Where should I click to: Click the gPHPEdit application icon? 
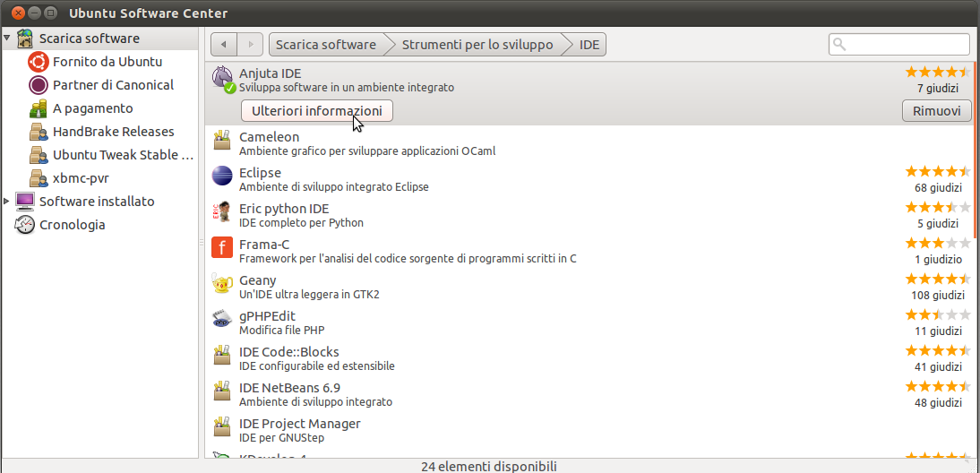(x=222, y=318)
